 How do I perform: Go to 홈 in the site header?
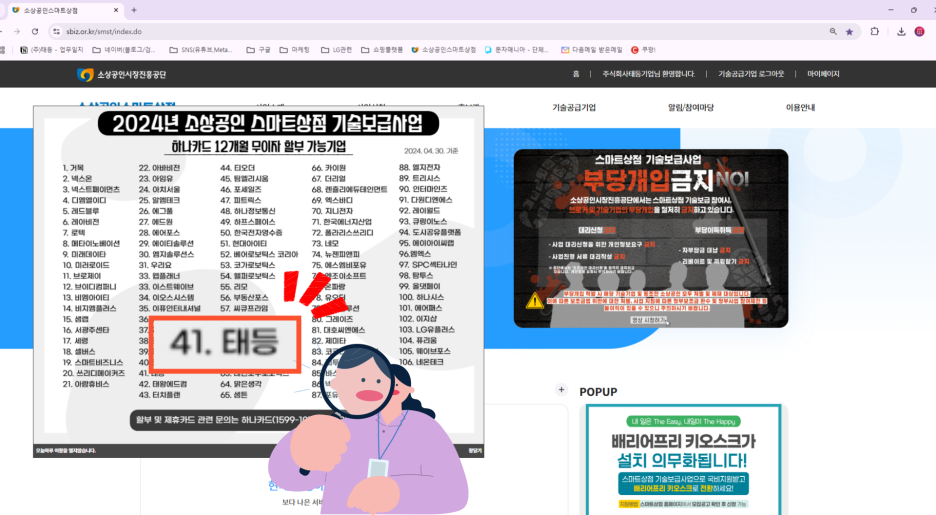[576, 74]
